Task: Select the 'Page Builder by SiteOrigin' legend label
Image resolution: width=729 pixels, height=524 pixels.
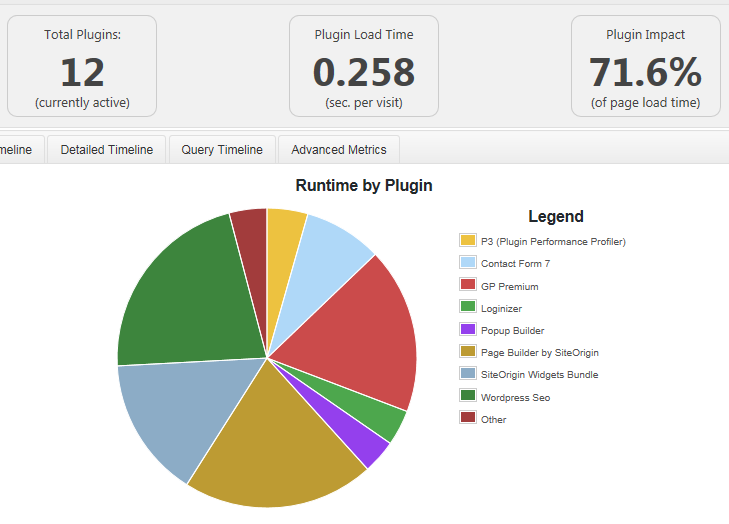Action: 540,352
